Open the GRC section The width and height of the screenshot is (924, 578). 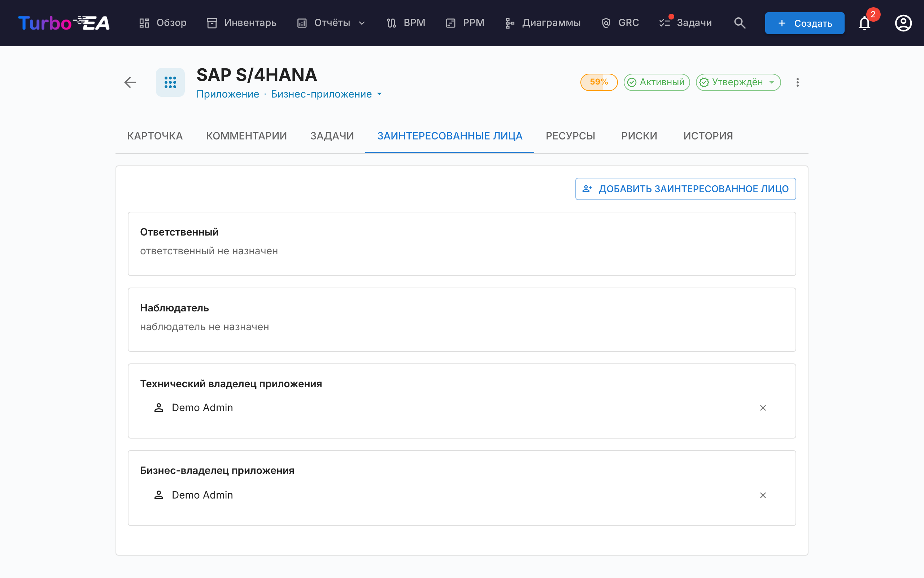click(x=620, y=23)
